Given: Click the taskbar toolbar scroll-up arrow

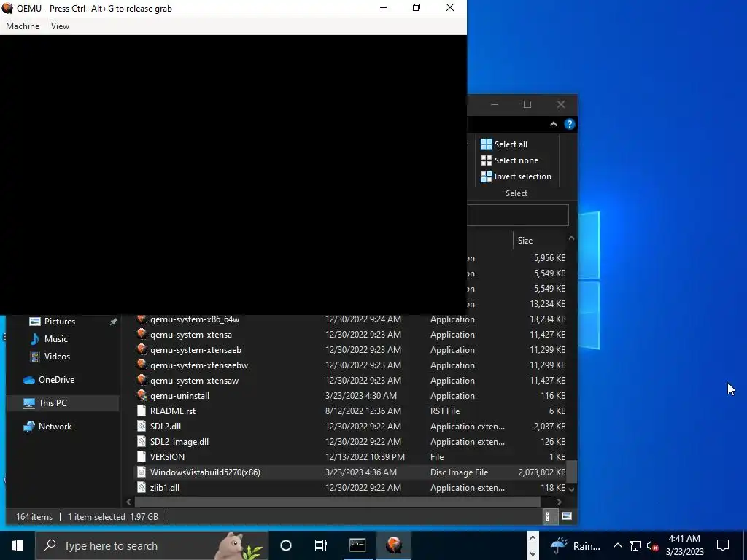Looking at the screenshot, I should [533, 538].
